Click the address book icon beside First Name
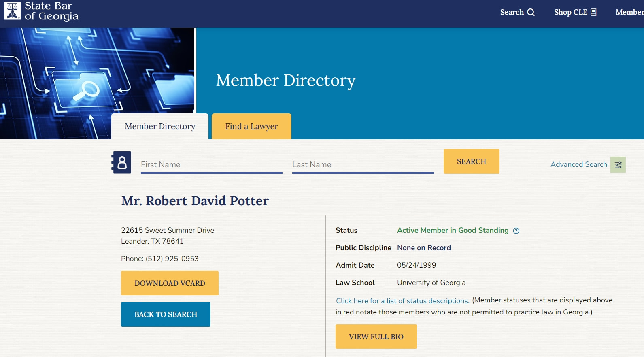 [121, 162]
